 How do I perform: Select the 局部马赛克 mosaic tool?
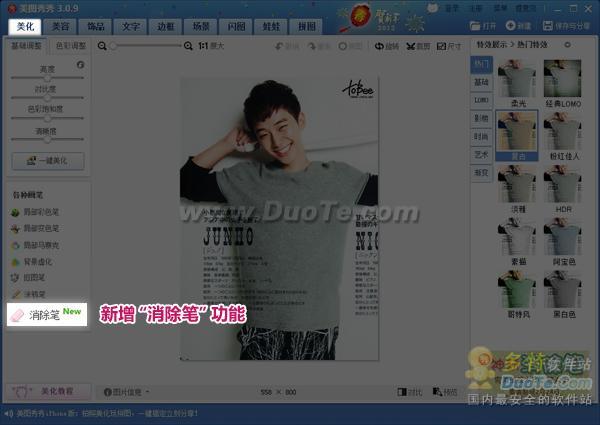pyautogui.click(x=35, y=245)
